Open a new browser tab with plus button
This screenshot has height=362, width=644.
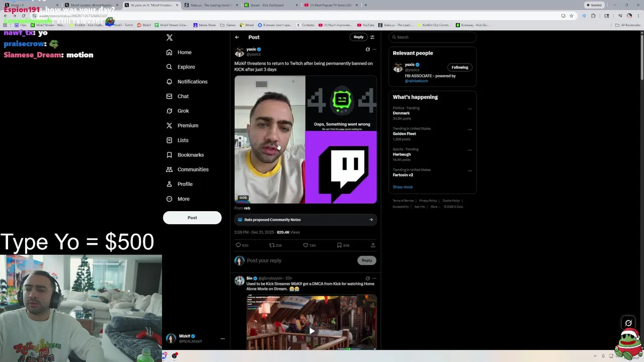coord(366,5)
